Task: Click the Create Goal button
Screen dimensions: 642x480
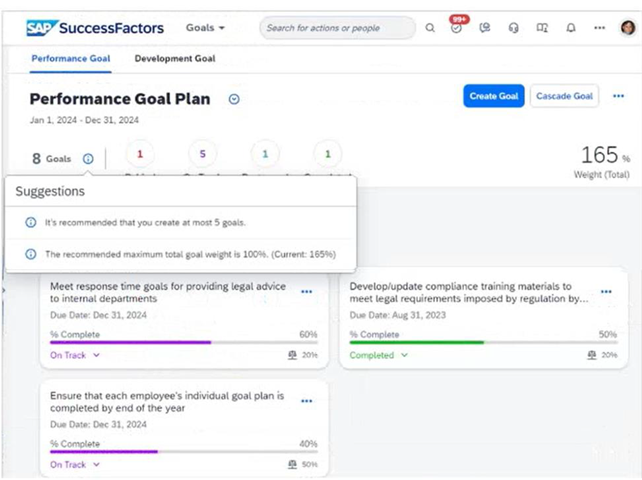Action: tap(494, 96)
